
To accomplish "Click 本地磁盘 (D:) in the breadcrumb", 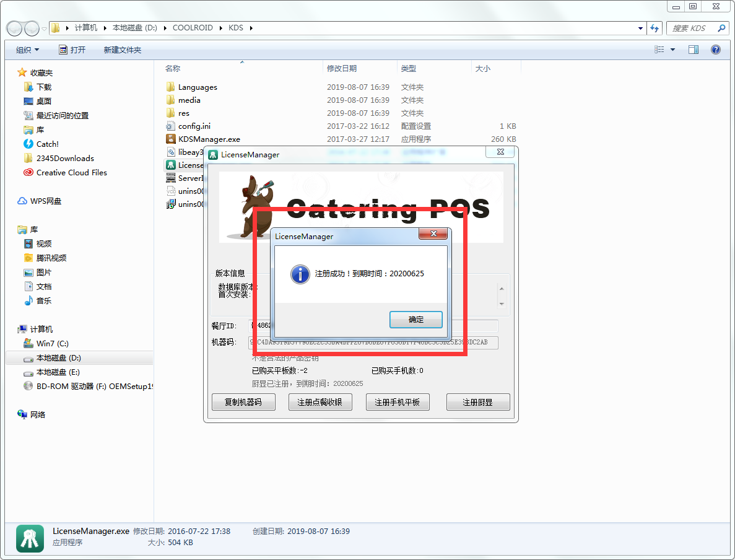I will pos(134,28).
